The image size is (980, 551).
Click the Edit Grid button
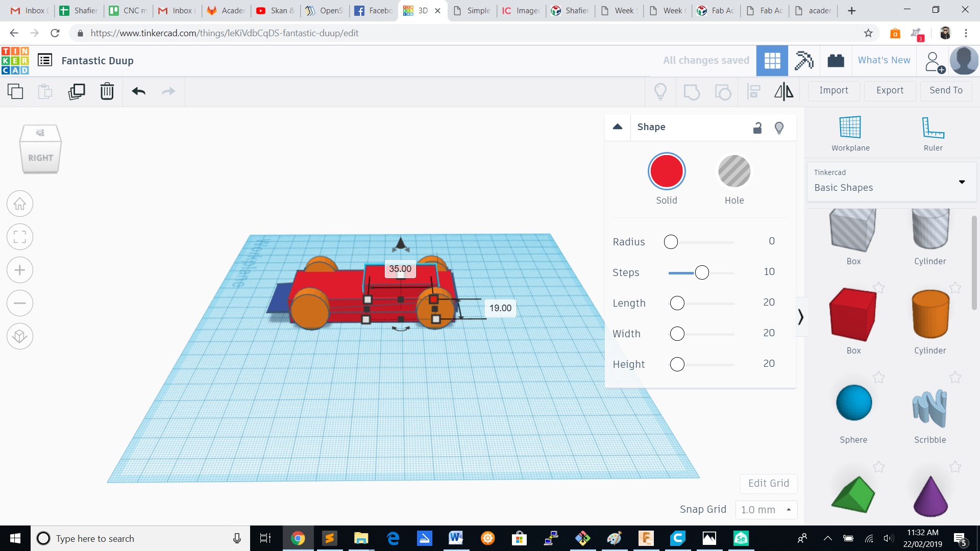point(768,483)
